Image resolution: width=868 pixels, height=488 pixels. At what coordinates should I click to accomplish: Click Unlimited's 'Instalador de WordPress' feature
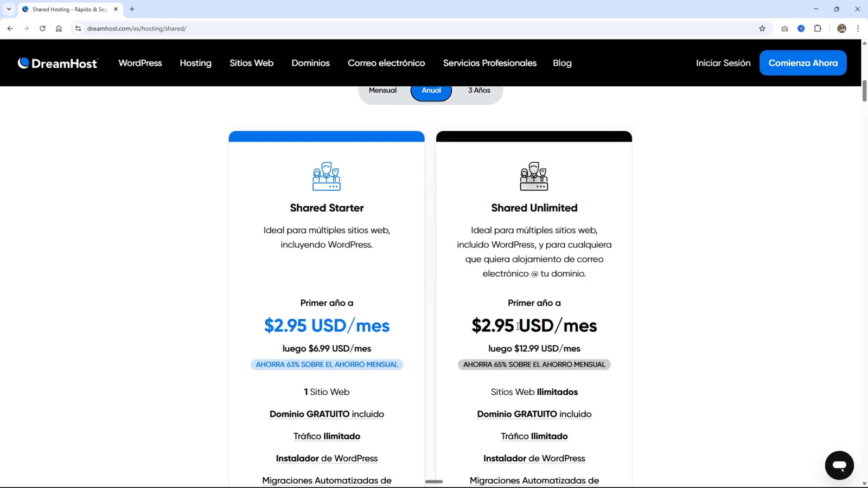(x=534, y=458)
